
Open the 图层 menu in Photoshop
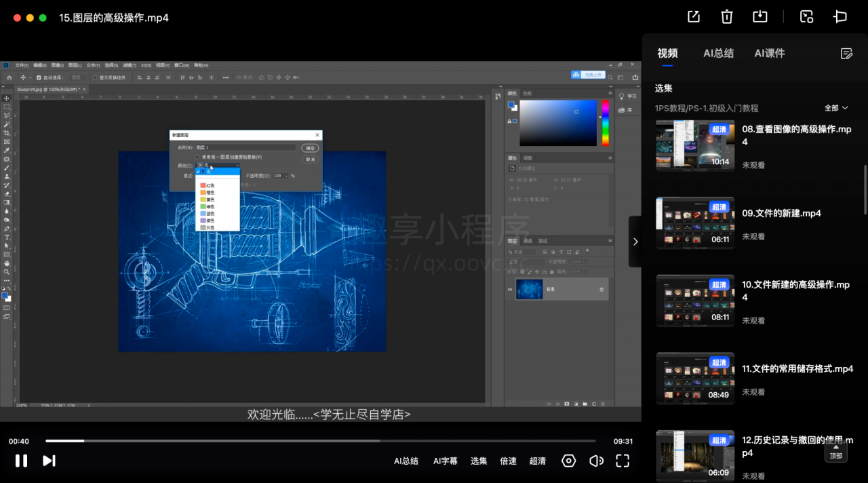pos(74,66)
